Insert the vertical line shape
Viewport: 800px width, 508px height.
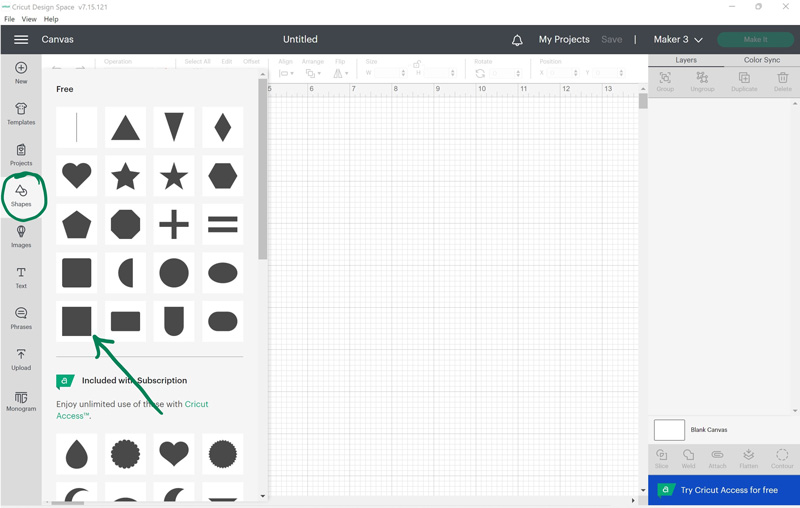77,128
